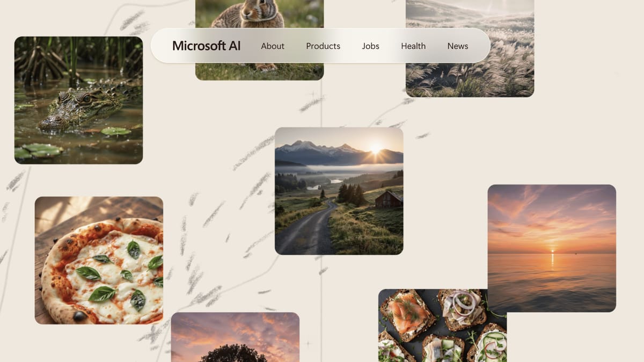Click the mountain road sunrise image
The width and height of the screenshot is (644, 362).
339,190
